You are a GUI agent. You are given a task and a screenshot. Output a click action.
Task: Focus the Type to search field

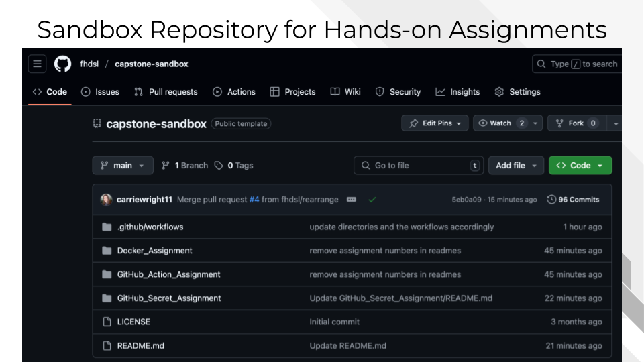pos(577,64)
